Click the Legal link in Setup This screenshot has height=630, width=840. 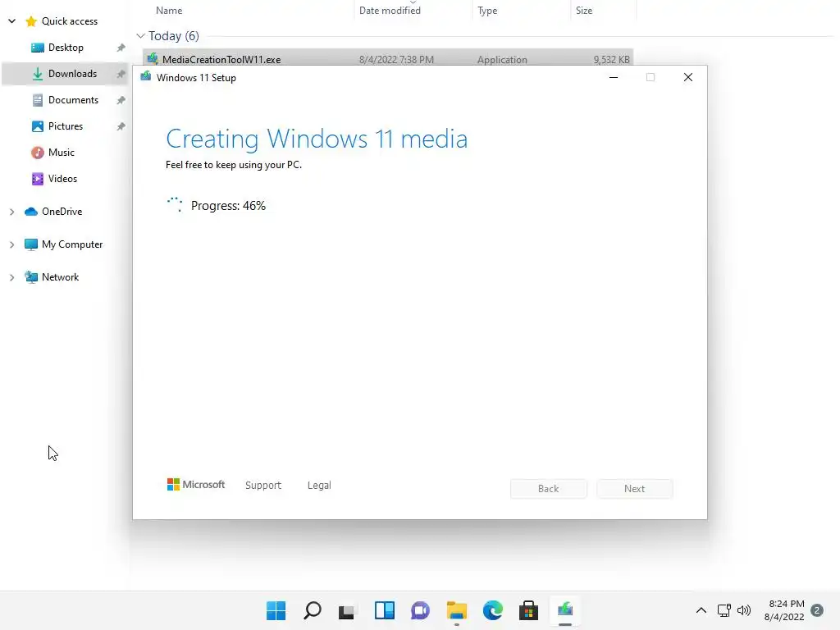pyautogui.click(x=319, y=485)
